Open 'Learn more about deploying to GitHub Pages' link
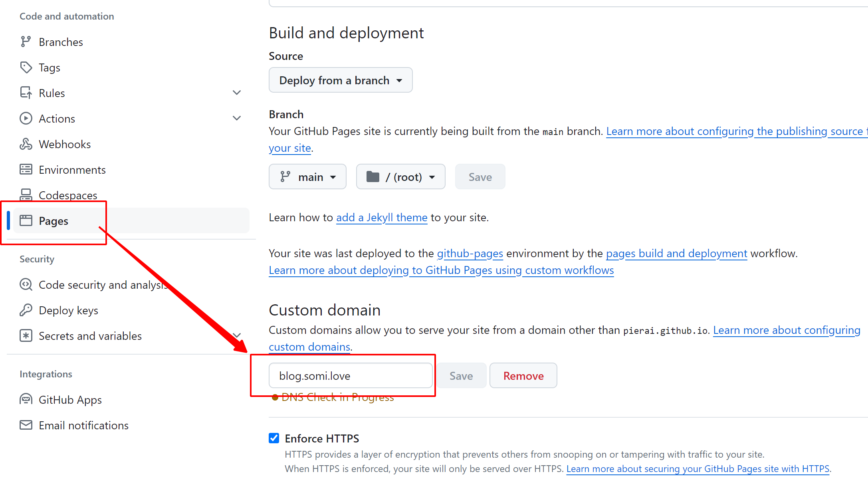 click(441, 270)
